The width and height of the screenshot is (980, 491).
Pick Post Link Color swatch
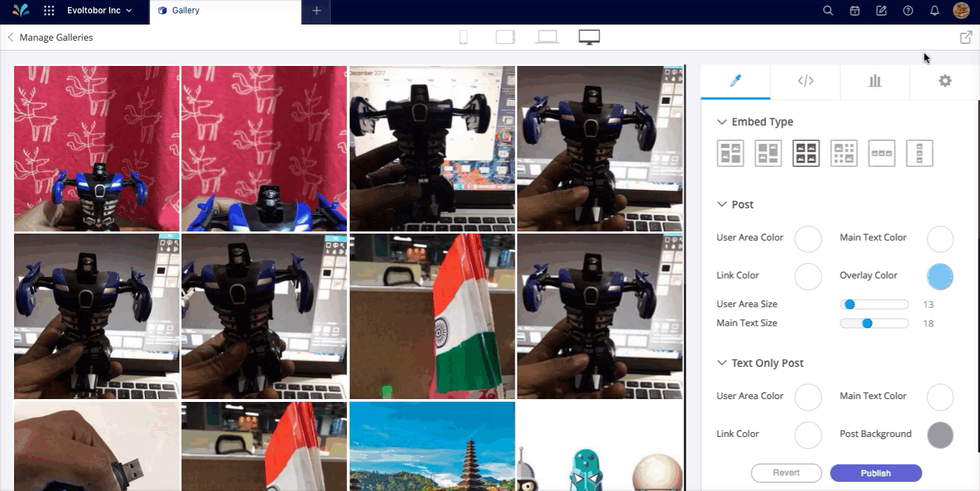point(808,276)
